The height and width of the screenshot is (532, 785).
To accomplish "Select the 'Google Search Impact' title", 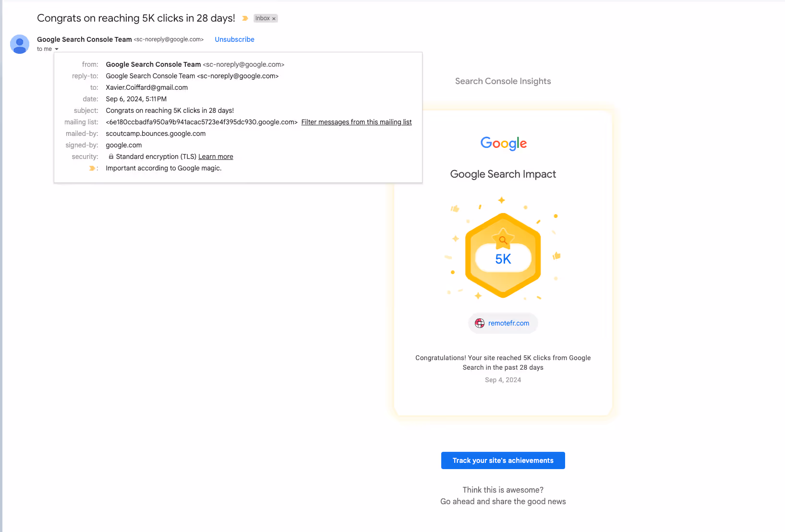I will pos(503,174).
